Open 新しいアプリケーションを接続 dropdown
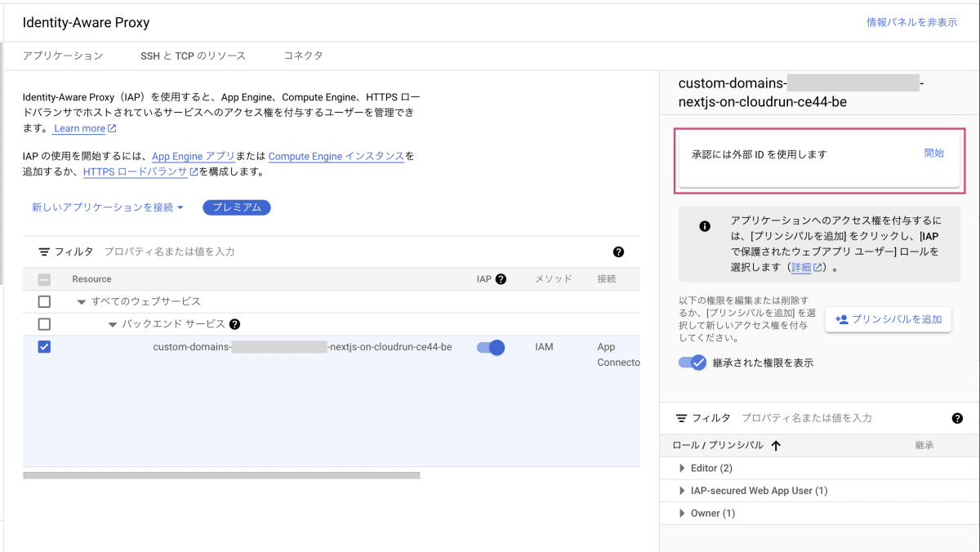Screen dimensions: 980x552 coord(108,207)
